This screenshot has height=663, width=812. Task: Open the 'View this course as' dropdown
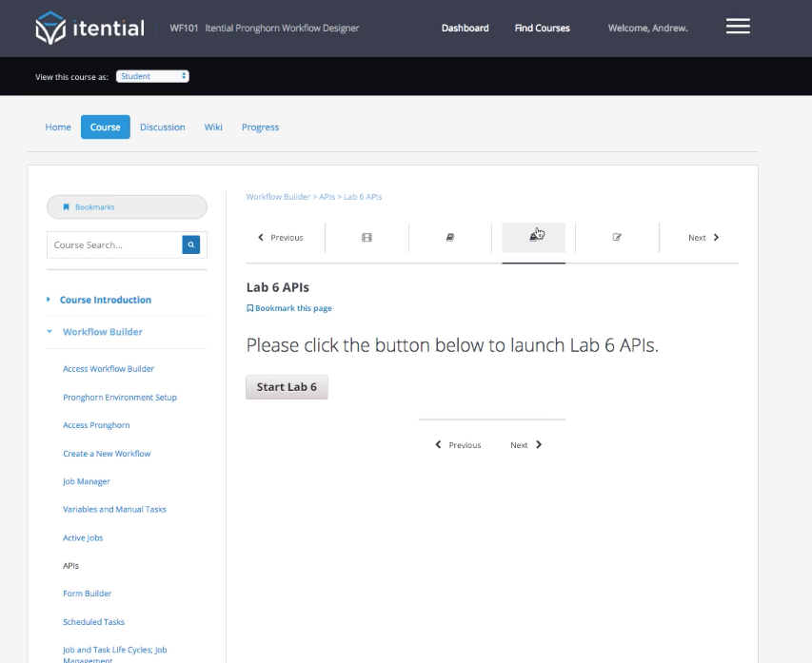(152, 76)
